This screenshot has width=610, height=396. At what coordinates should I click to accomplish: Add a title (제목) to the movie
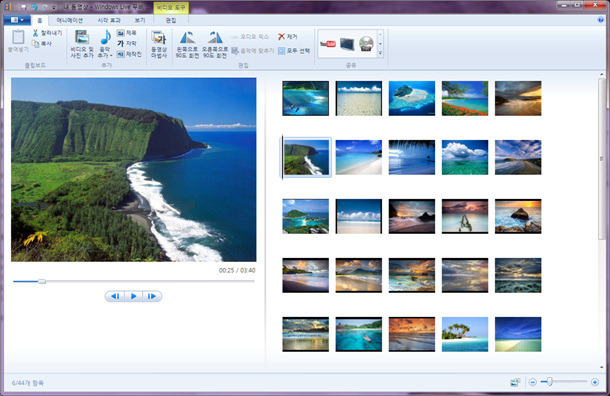[127, 33]
